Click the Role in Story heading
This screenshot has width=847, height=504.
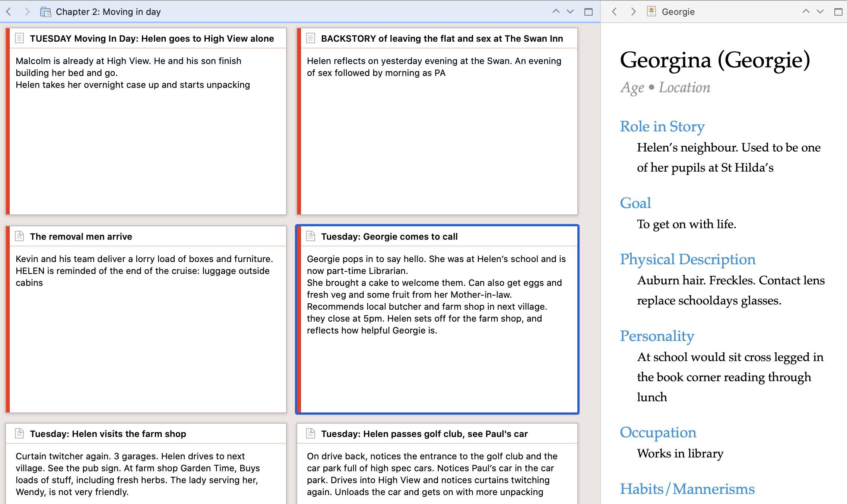pos(662,127)
